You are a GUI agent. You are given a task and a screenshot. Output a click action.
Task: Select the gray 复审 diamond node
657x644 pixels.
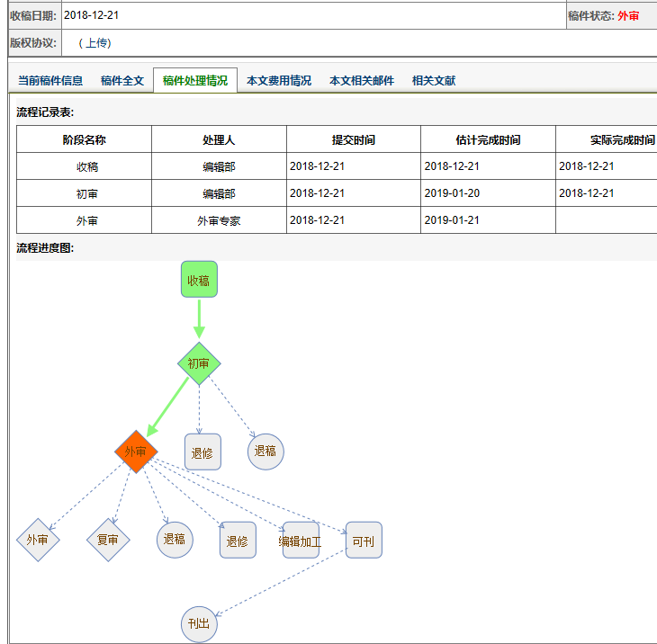pyautogui.click(x=108, y=540)
